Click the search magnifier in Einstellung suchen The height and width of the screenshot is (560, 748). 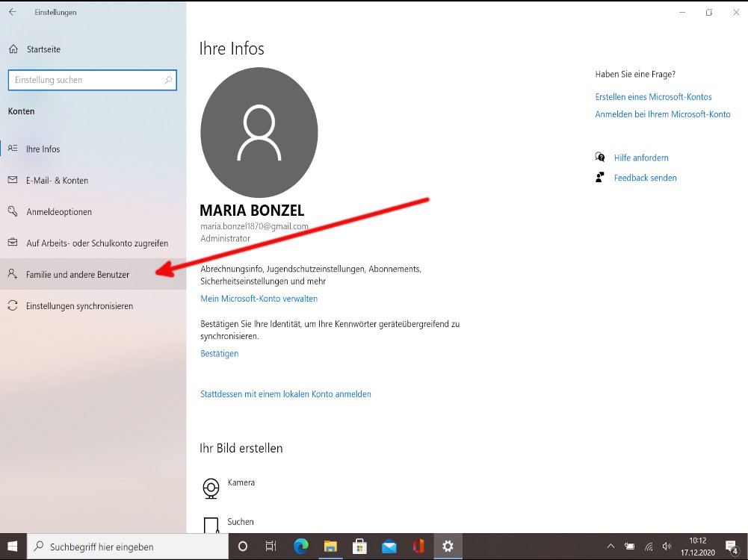(x=168, y=80)
